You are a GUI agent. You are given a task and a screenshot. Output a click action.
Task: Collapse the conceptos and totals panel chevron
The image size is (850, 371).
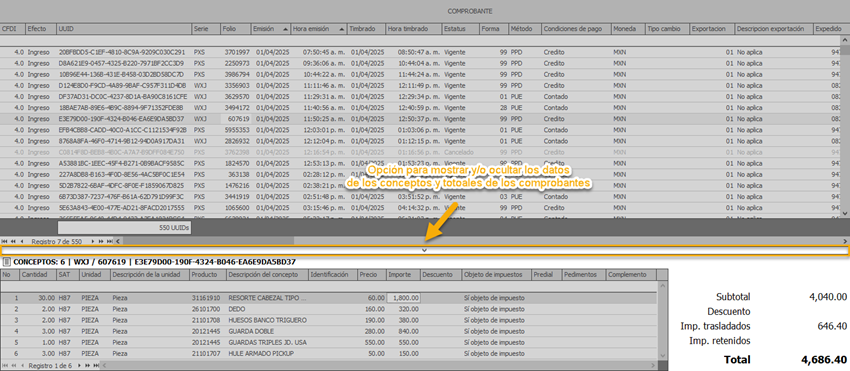click(424, 250)
